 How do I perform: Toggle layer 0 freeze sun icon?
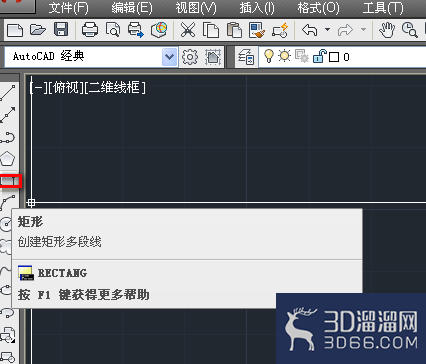(x=285, y=56)
